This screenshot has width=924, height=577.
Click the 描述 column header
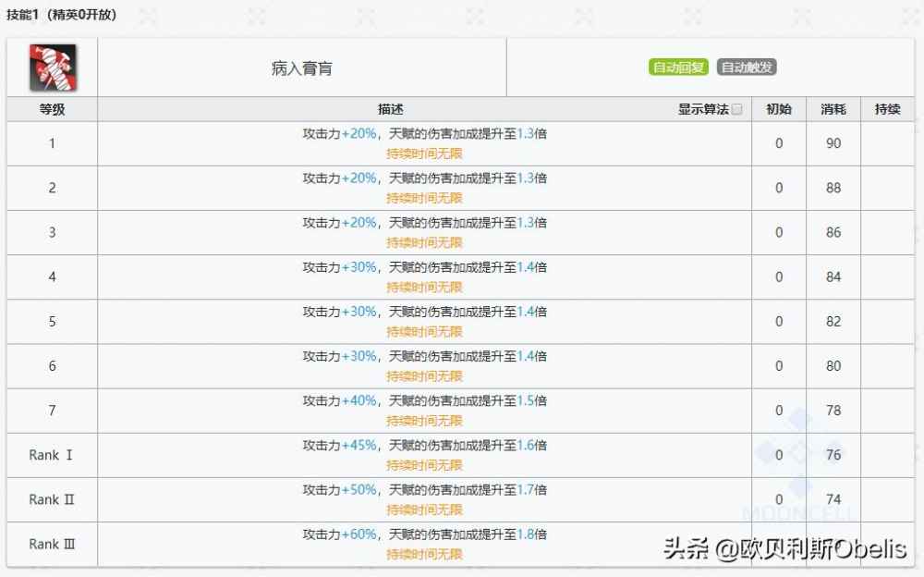(391, 109)
